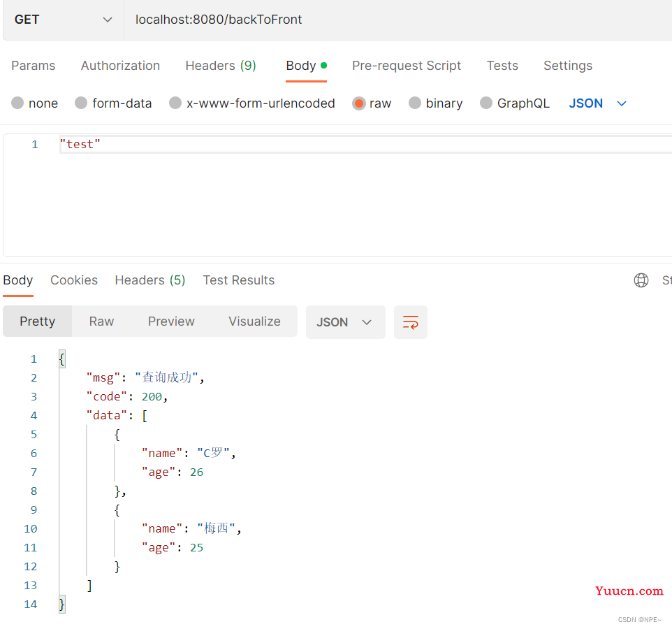Click the "msg" key in response
Viewport: 672px width, 629px height.
pos(103,377)
